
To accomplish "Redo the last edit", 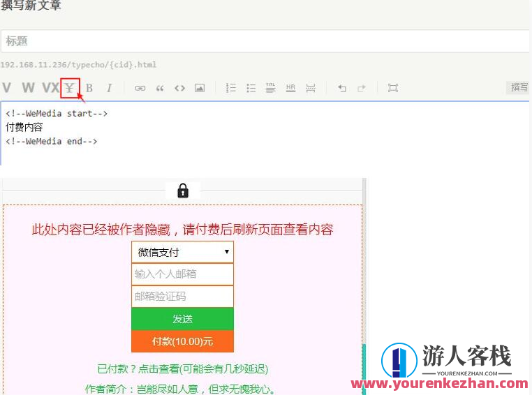I will coord(362,88).
